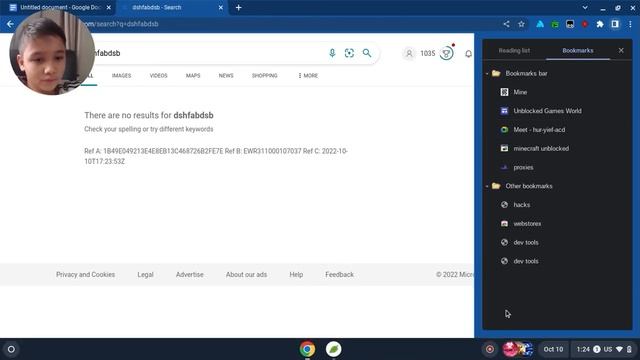This screenshot has height=360, width=640.
Task: Open the rewards medal icon
Action: pyautogui.click(x=447, y=53)
